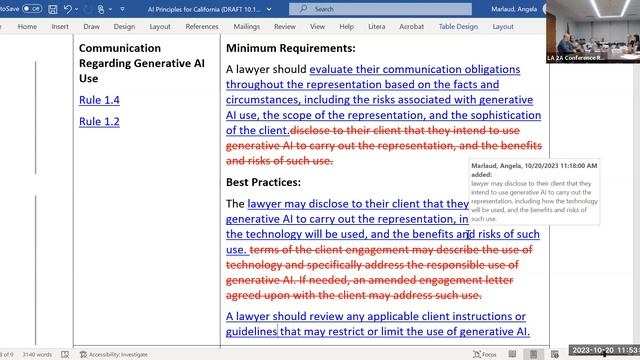Screen dimensions: 640x360
Task: Click the Redo icon in quick access toolbar
Action: (x=87, y=9)
